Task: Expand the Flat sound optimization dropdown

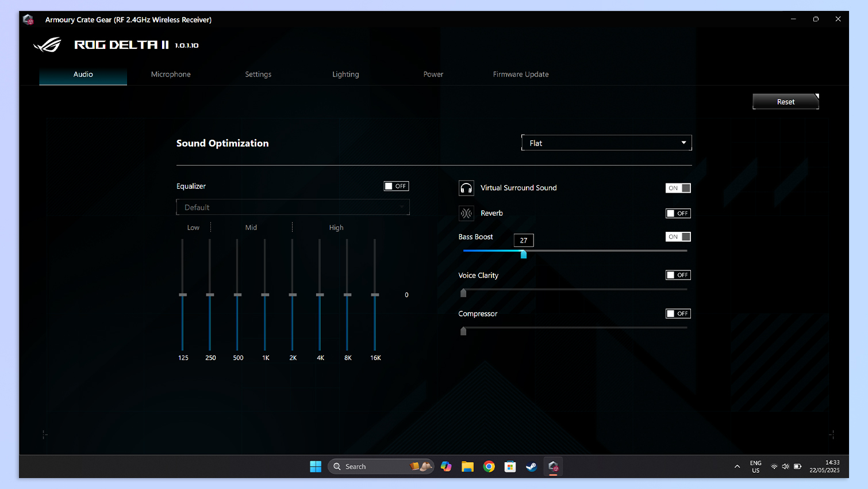Action: (x=606, y=143)
